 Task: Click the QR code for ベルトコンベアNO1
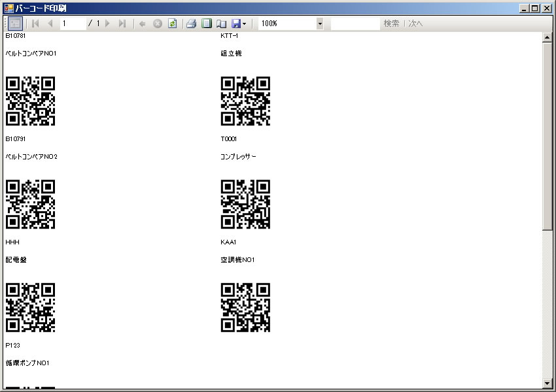click(30, 101)
